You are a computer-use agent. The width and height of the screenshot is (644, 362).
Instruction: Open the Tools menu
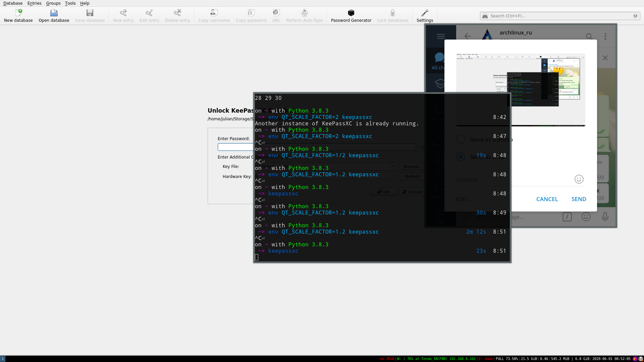[x=70, y=3]
